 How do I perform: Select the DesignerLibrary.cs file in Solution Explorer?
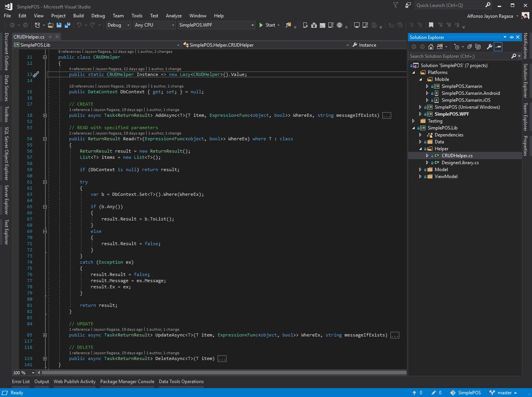[x=460, y=163]
